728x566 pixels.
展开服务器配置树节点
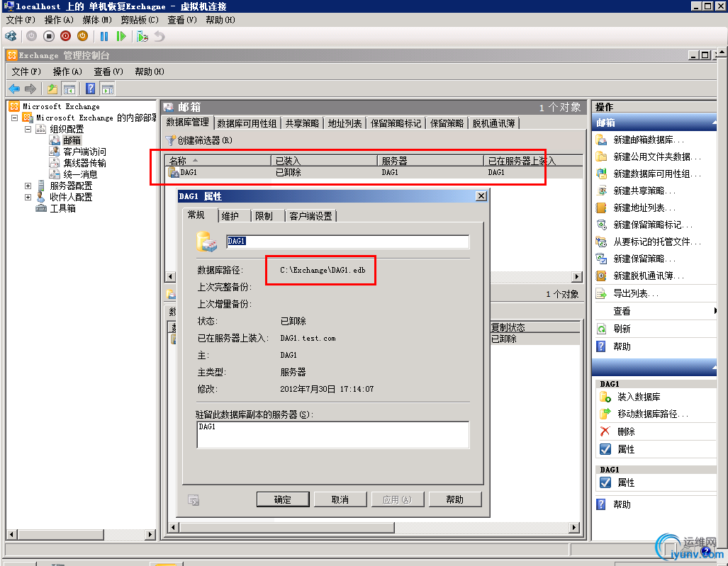(x=28, y=185)
